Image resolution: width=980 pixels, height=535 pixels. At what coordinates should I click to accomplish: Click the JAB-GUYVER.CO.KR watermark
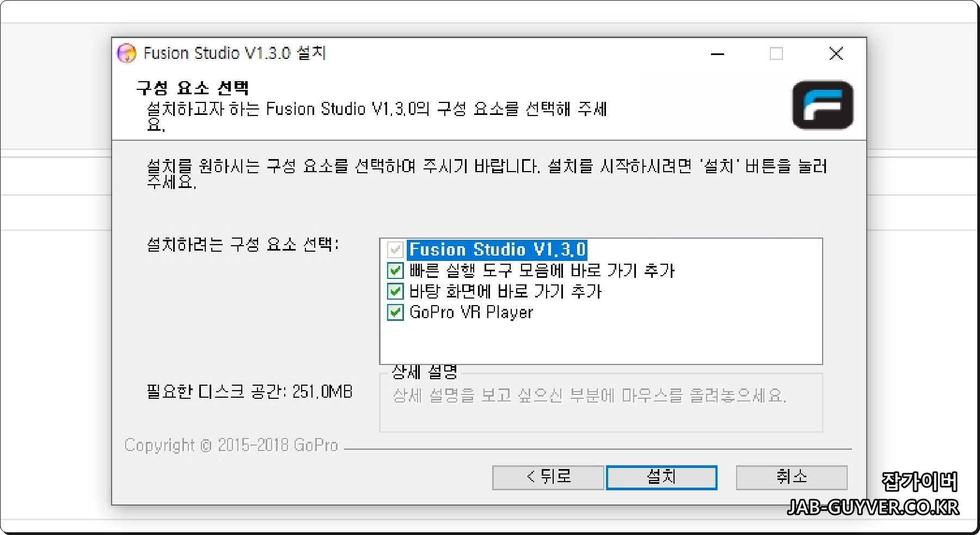coord(873,508)
